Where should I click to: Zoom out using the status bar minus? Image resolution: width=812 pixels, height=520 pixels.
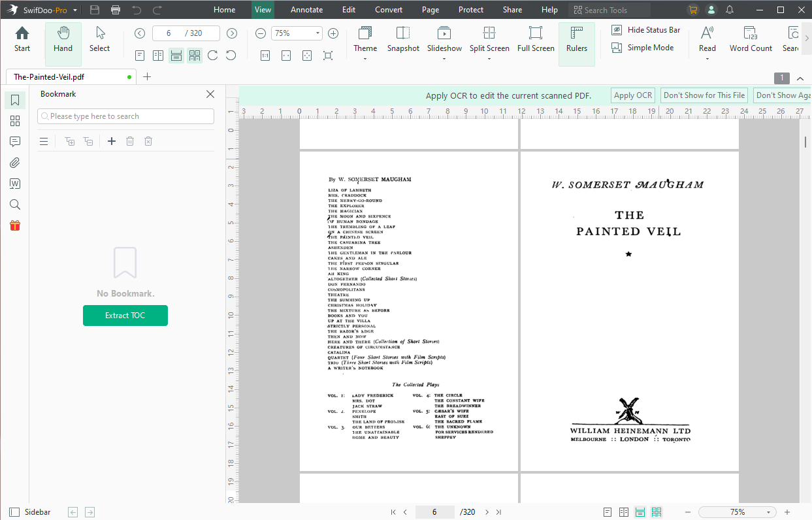[x=688, y=512]
